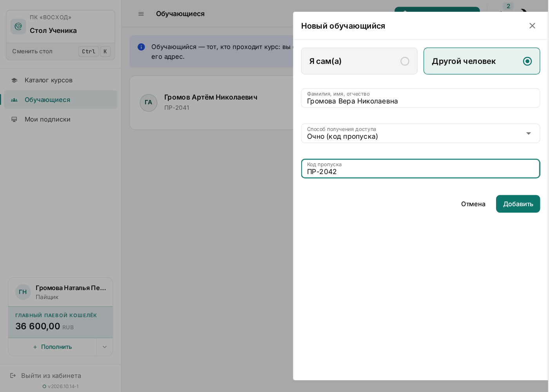
Task: Click the logout arrow icon
Action: tap(13, 376)
